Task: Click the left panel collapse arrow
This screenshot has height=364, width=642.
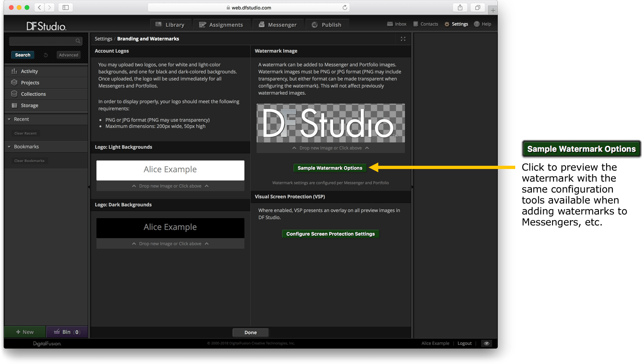Action: coord(89,187)
